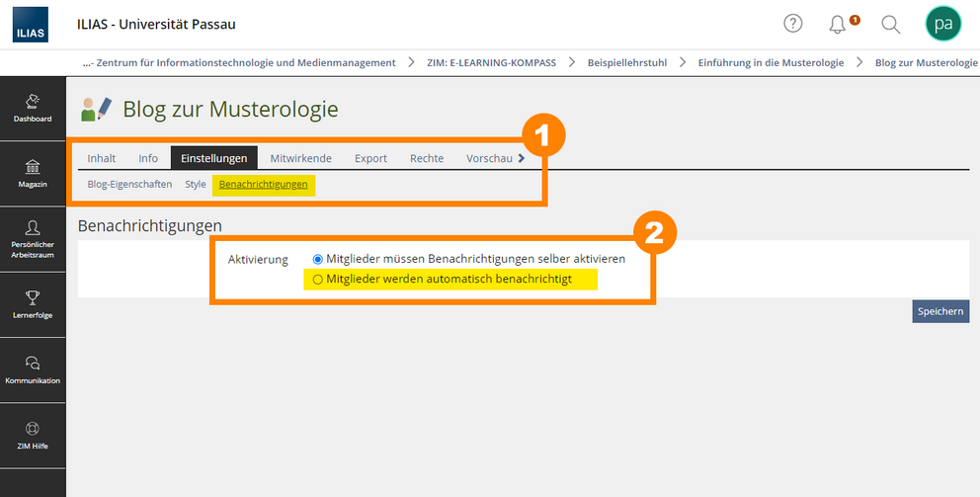This screenshot has width=980, height=497.
Task: Click the ILIAS logo
Action: coord(30,25)
